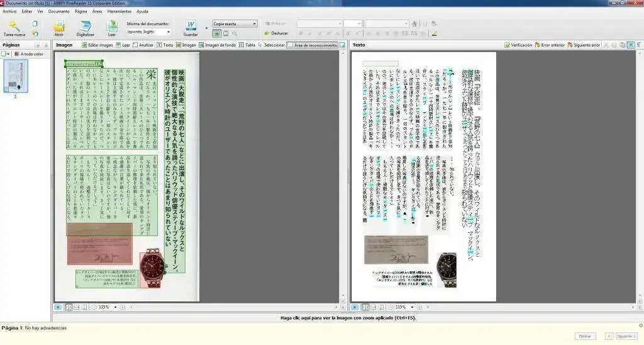The width and height of the screenshot is (644, 345).
Task: Click the small icon right of Área de reconocimiento
Action: point(343,45)
